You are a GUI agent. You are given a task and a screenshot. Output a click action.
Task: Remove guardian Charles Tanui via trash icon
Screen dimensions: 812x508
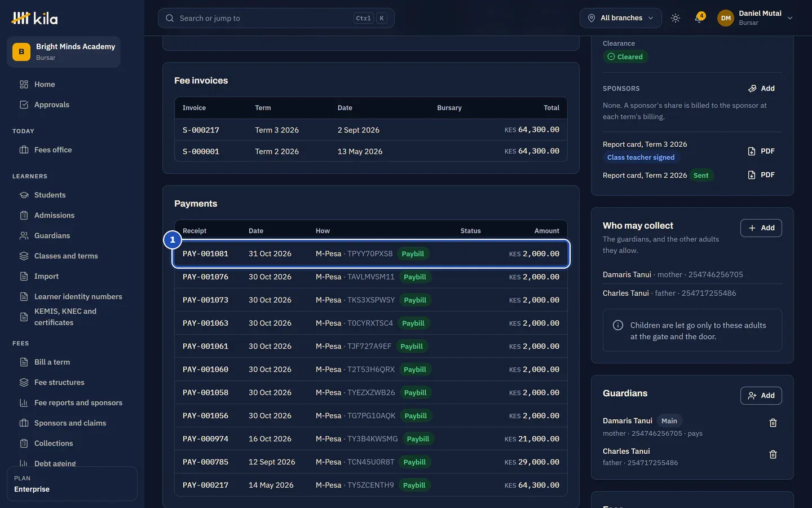click(773, 454)
